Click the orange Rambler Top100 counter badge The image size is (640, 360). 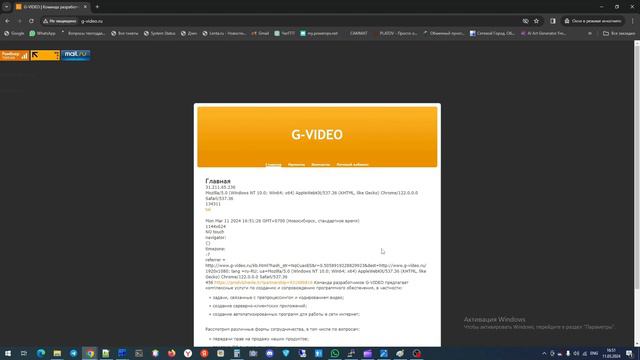point(15,55)
